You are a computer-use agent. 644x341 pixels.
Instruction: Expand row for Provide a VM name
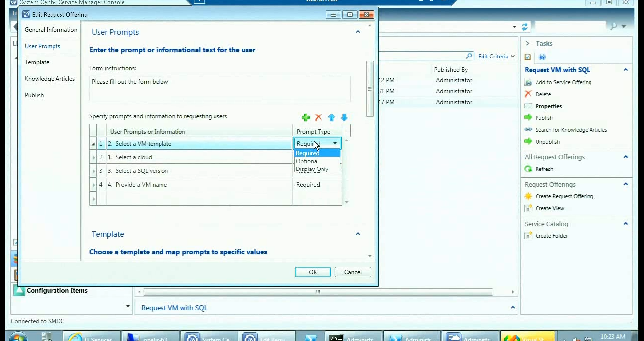(93, 185)
